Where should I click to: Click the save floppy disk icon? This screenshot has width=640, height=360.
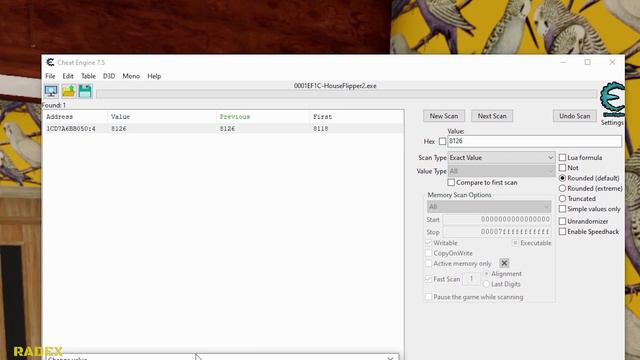tap(85, 91)
